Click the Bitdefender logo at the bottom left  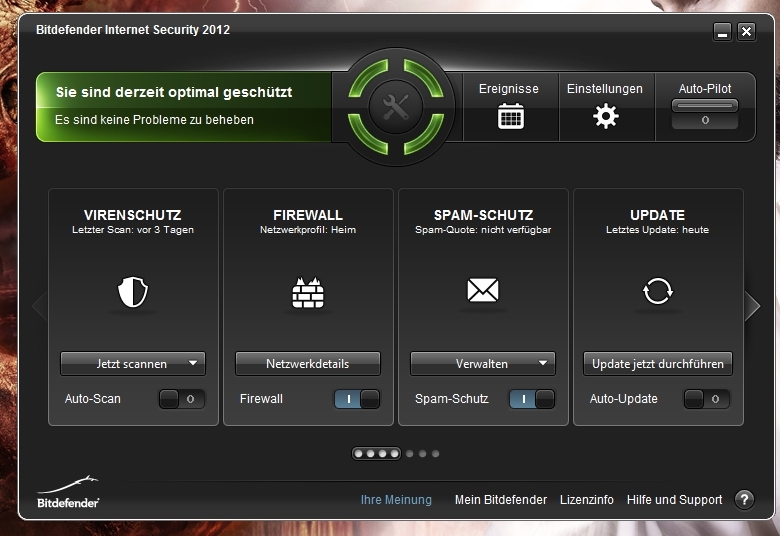[68, 492]
